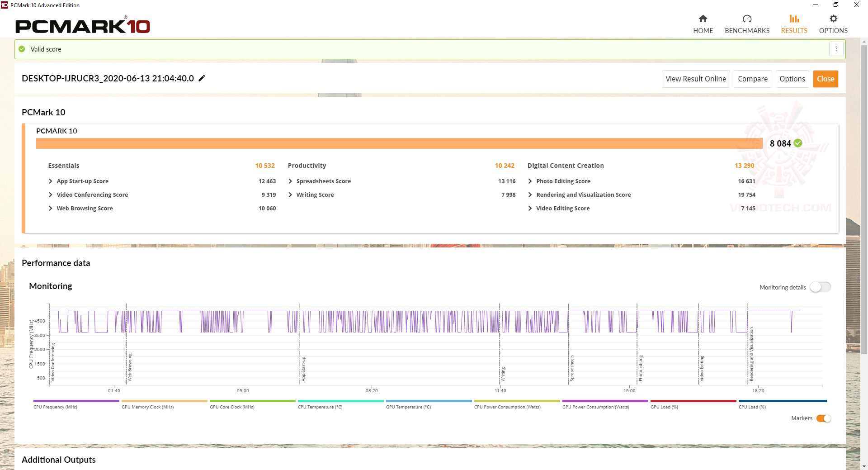Click the Compare button
Screen dimensions: 868x470
pos(753,79)
